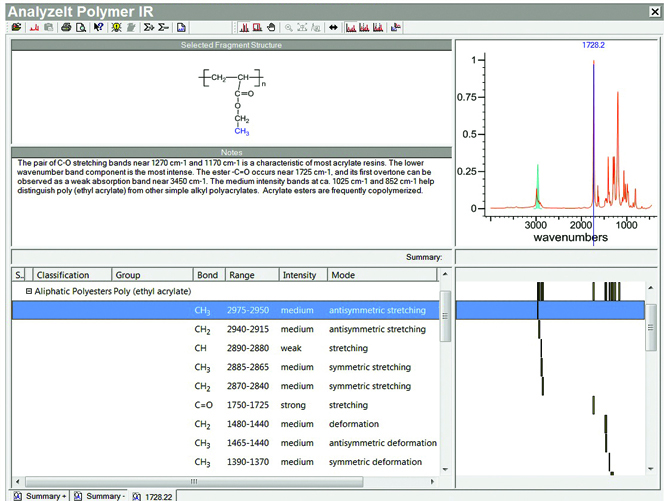Click the Summary plus sigma toolbar icon

[x=147, y=27]
